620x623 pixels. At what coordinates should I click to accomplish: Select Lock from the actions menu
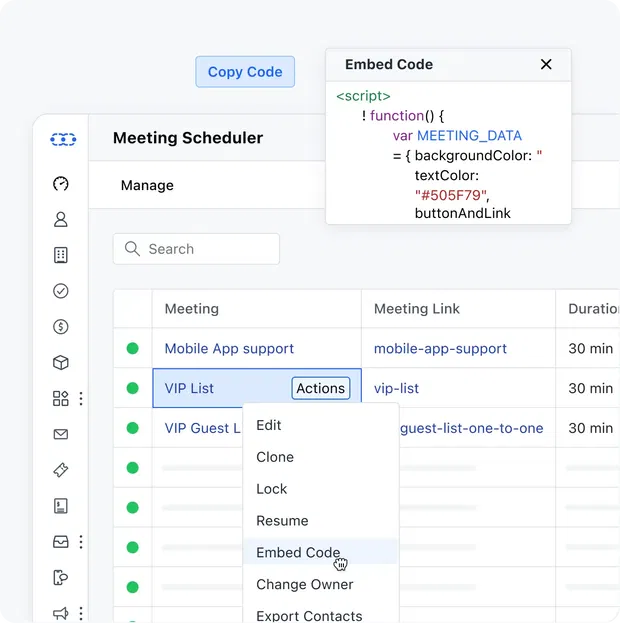coord(320,489)
